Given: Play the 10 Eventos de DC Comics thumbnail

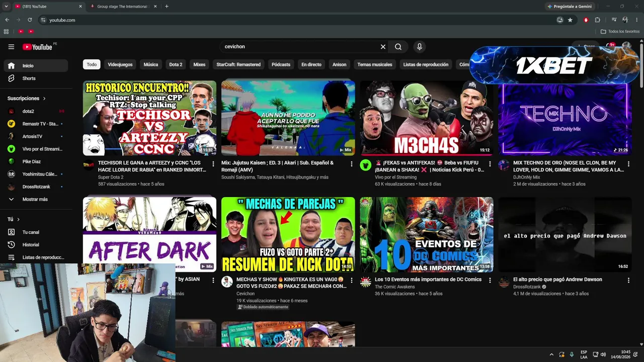Looking at the screenshot, I should click(427, 234).
